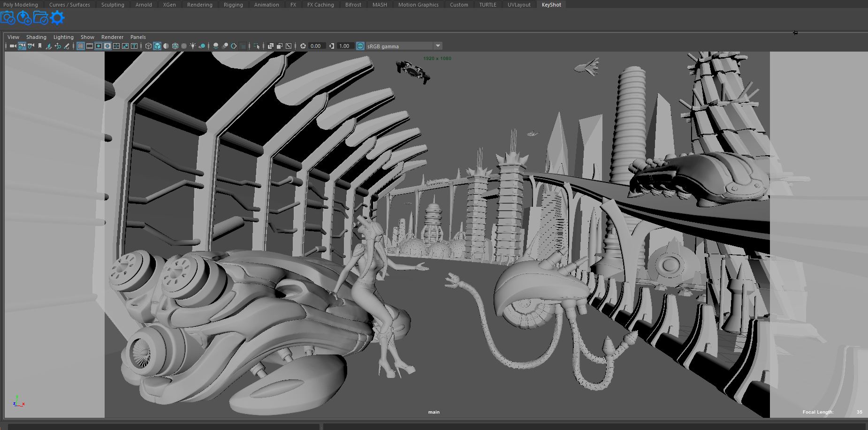Toggle the Lock Camera button
Image resolution: width=868 pixels, height=430 pixels.
(22, 46)
